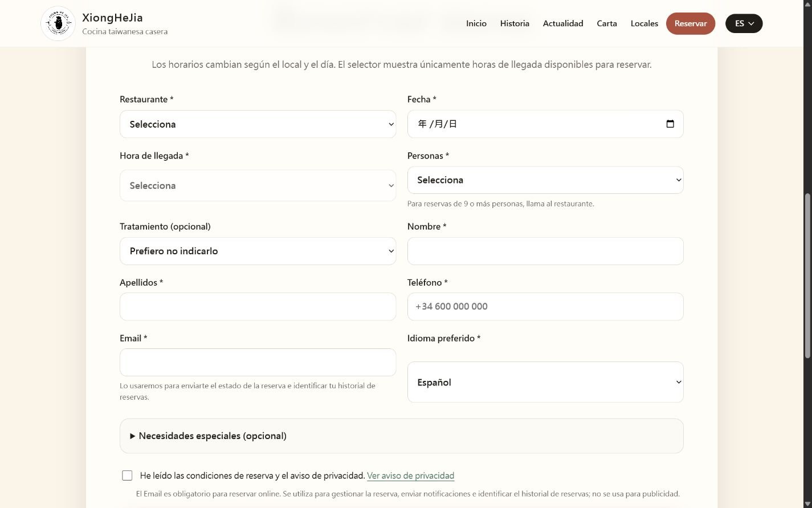Open the Hora de llegada dropdown
812x508 pixels.
258,185
